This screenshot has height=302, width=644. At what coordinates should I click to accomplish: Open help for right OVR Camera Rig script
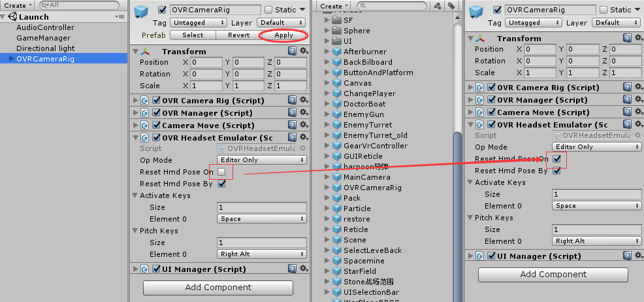[x=627, y=87]
